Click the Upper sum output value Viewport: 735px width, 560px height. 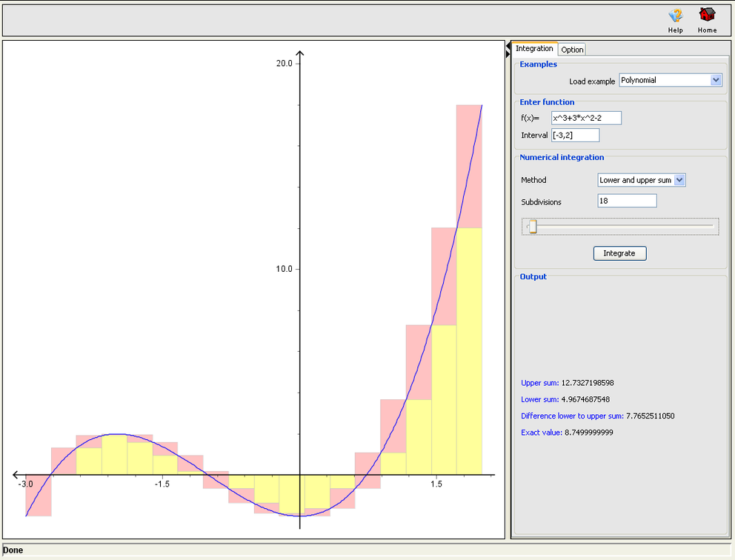point(588,383)
